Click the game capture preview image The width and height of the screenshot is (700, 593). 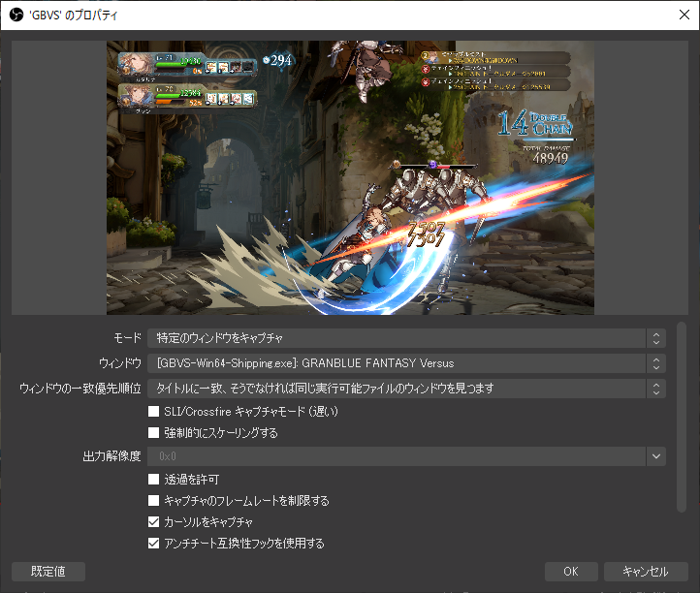click(x=350, y=177)
